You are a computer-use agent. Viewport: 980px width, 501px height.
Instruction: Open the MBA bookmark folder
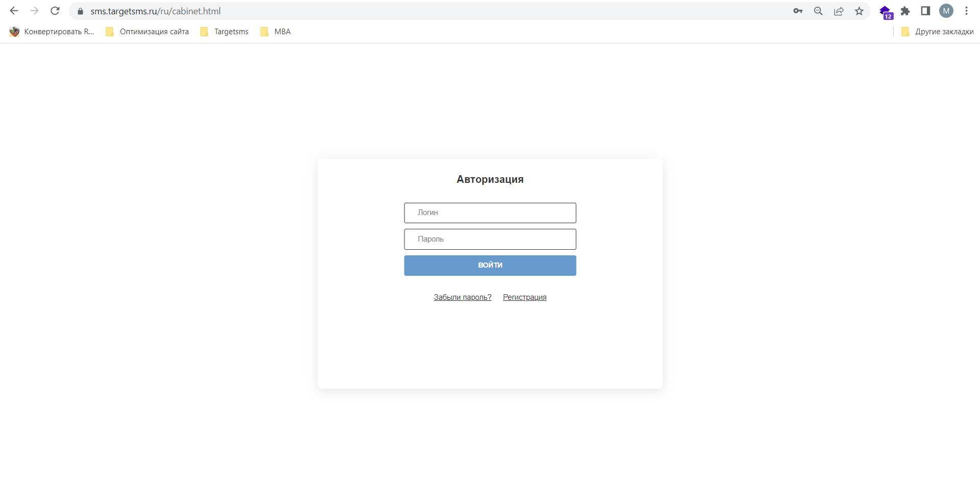(276, 32)
